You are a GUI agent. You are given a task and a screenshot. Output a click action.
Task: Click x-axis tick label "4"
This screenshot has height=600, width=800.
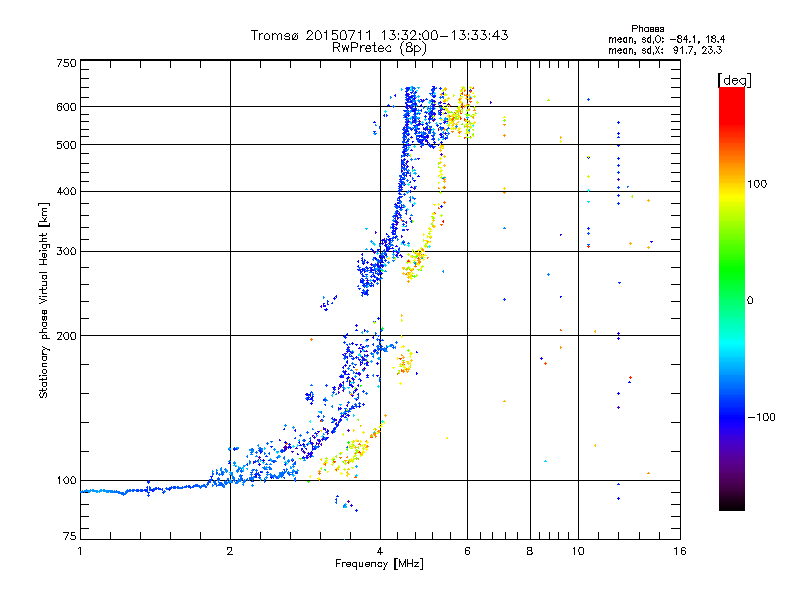(x=380, y=551)
